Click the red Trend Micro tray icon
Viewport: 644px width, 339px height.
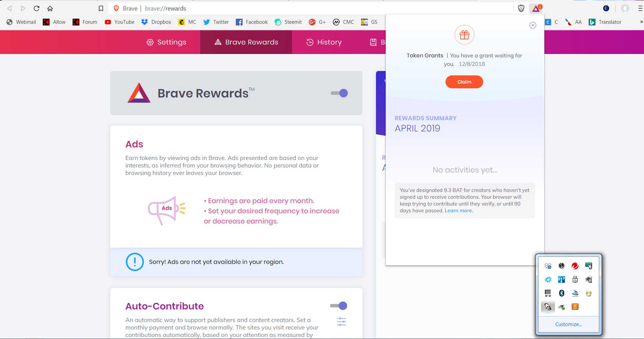pyautogui.click(x=575, y=266)
